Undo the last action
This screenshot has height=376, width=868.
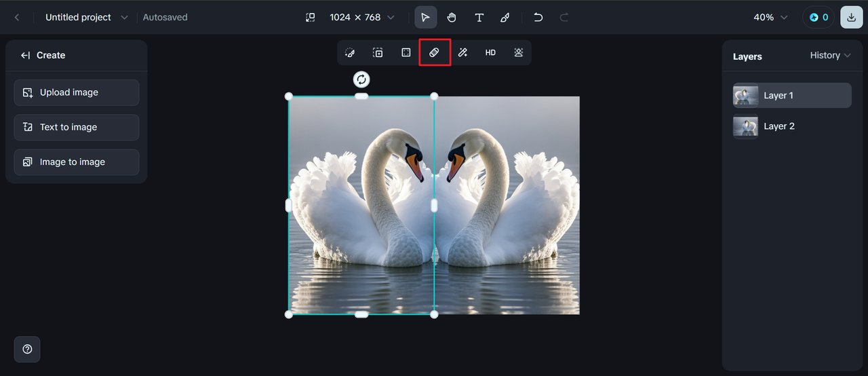[x=538, y=17]
